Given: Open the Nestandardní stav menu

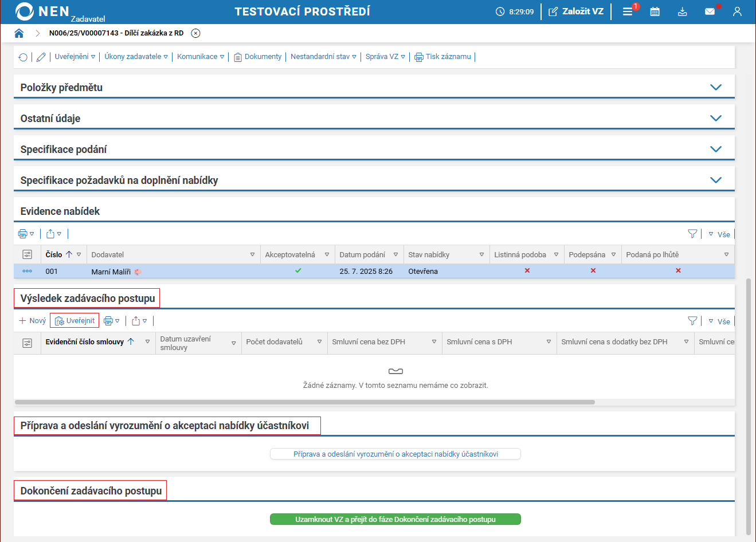Looking at the screenshot, I should 323,57.
